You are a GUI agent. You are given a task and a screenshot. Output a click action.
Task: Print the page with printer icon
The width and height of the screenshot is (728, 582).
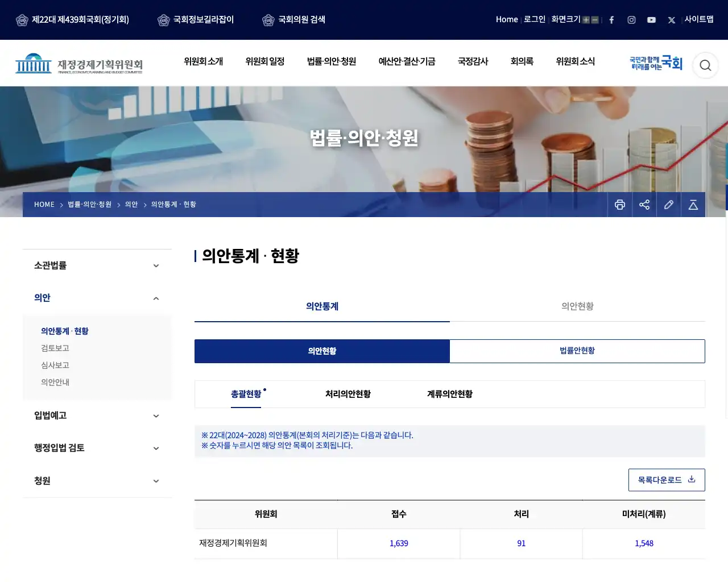click(x=620, y=205)
